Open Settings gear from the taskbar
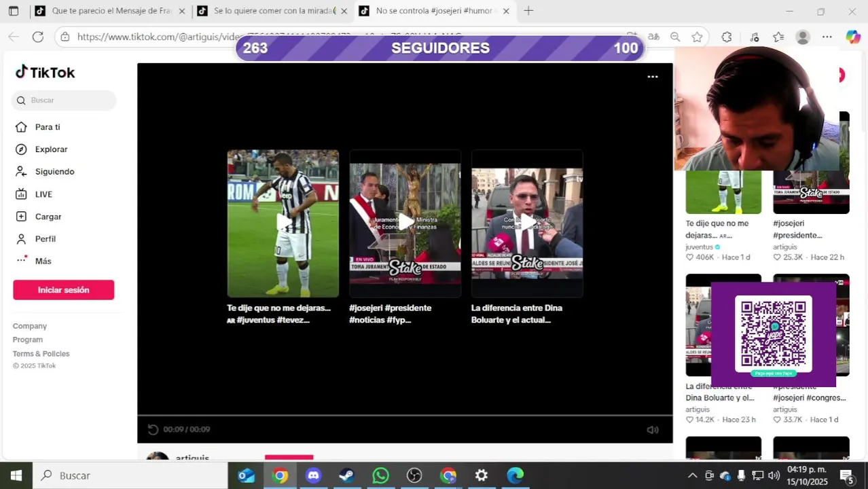 coord(481,475)
